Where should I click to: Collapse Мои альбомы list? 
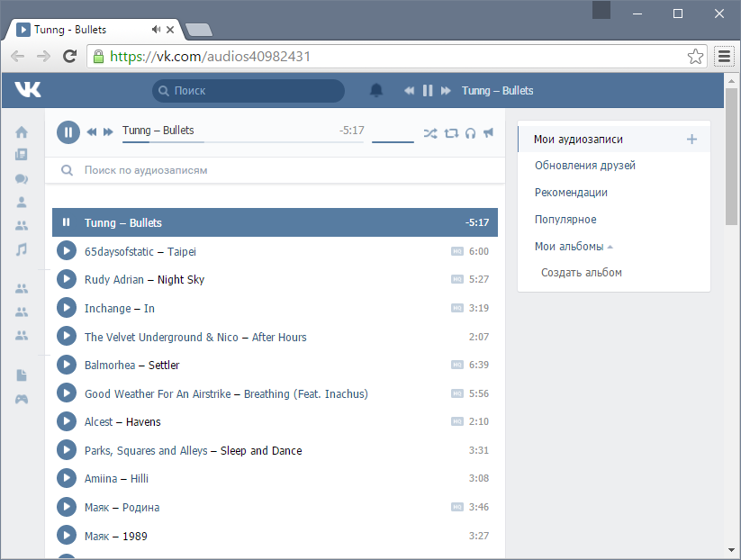(574, 246)
